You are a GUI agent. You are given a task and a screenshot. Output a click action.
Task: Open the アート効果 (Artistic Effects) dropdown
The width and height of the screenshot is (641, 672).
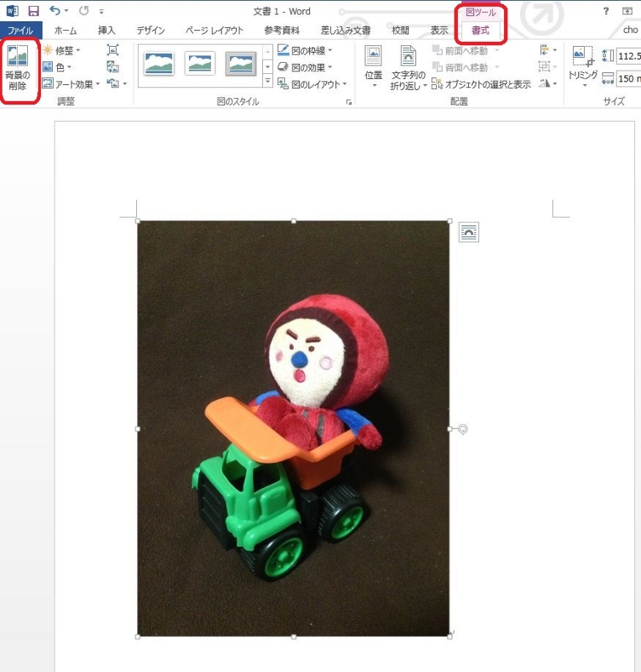pyautogui.click(x=71, y=84)
